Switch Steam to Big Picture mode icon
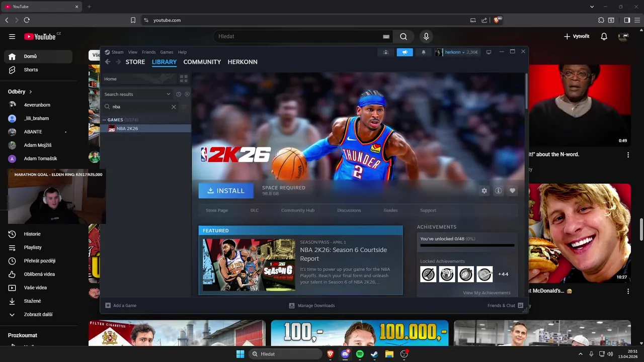Image resolution: width=644 pixels, height=362 pixels. tap(489, 52)
